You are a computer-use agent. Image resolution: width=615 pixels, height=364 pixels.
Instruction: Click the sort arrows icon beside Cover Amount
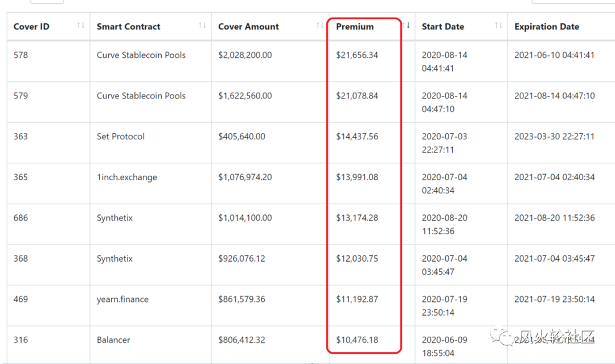coord(320,26)
